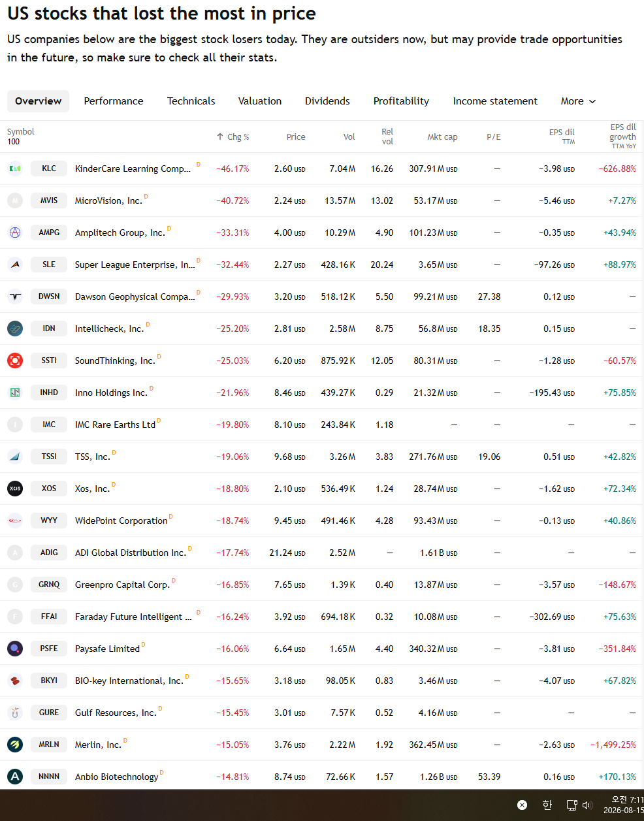
Task: Open Dawson Geophysical company link
Action: point(135,297)
